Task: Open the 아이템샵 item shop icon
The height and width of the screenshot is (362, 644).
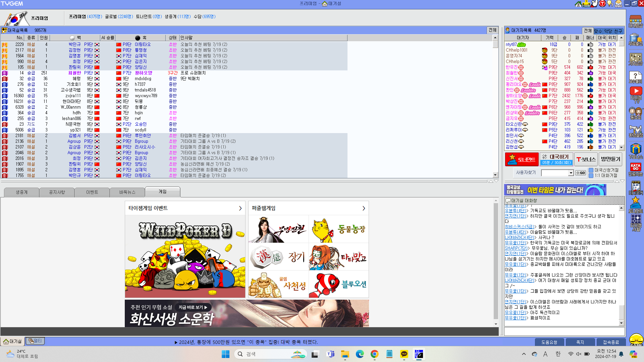Action: [636, 21]
